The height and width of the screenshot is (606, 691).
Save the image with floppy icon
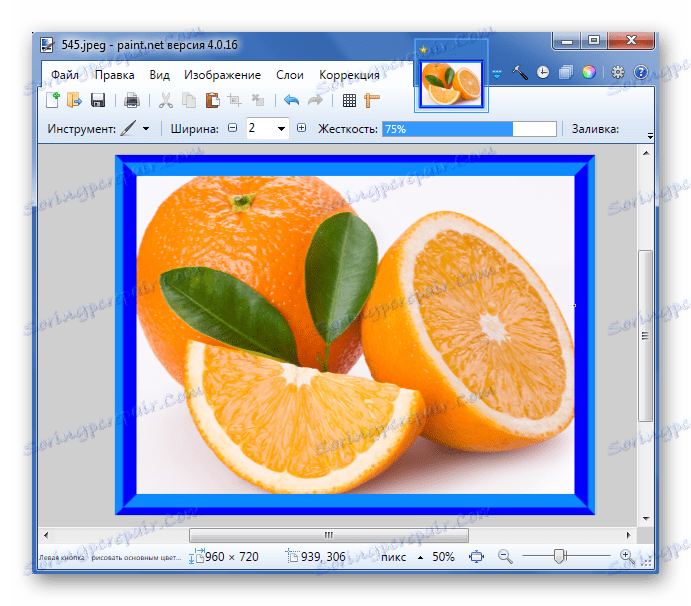point(98,100)
